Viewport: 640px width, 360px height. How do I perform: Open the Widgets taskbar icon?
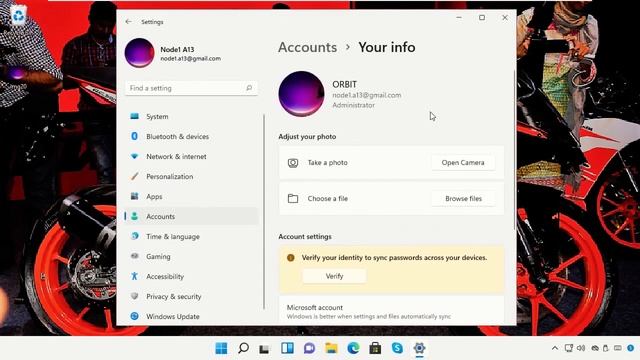click(287, 348)
